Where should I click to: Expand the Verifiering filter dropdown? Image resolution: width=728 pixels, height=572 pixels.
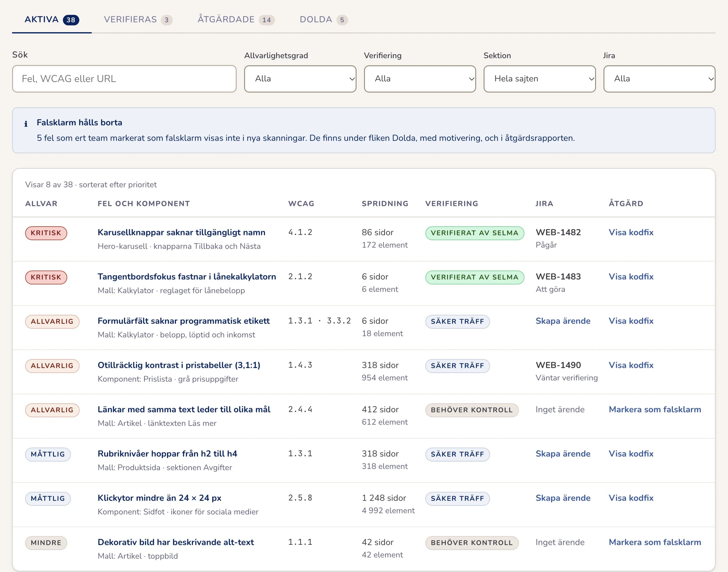[420, 79]
